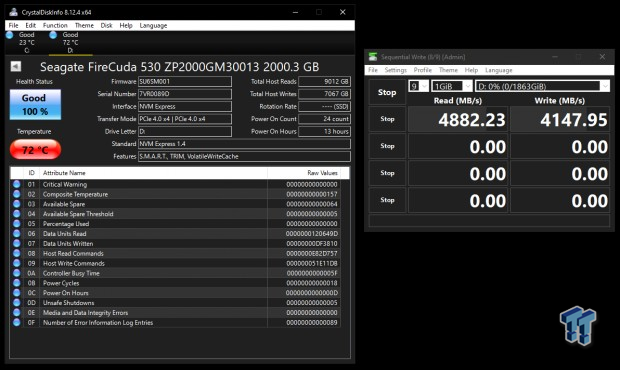
Task: Open Help menu in CrystalDiskInfo
Action: click(126, 25)
